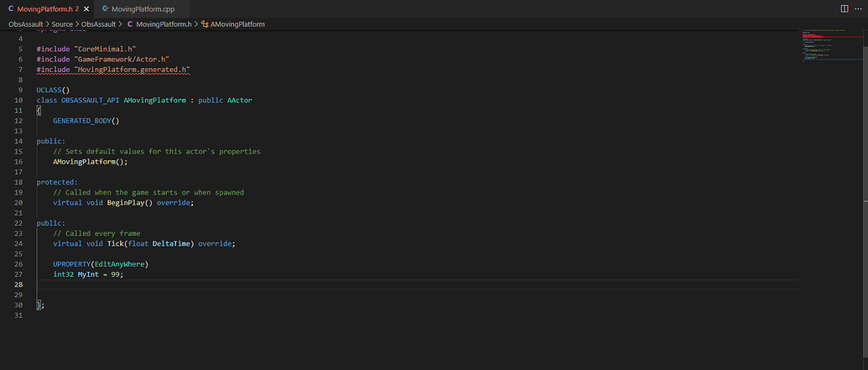Click the AMovingPlatform(); constructor declaration
868x370 pixels.
[91, 162]
